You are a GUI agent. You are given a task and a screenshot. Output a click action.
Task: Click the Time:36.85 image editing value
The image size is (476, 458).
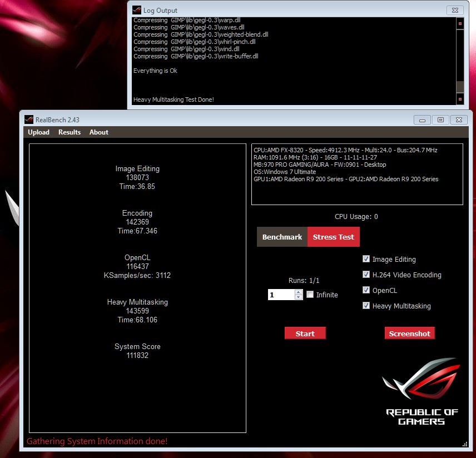click(137, 186)
